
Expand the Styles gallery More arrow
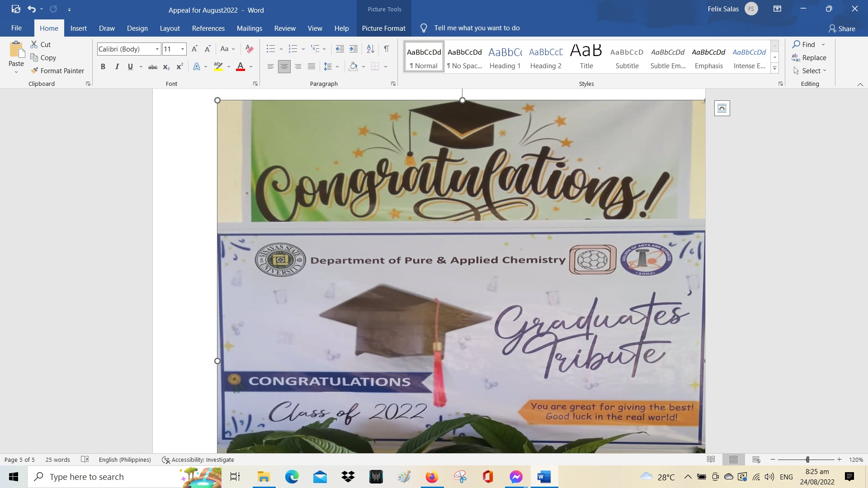pos(774,69)
